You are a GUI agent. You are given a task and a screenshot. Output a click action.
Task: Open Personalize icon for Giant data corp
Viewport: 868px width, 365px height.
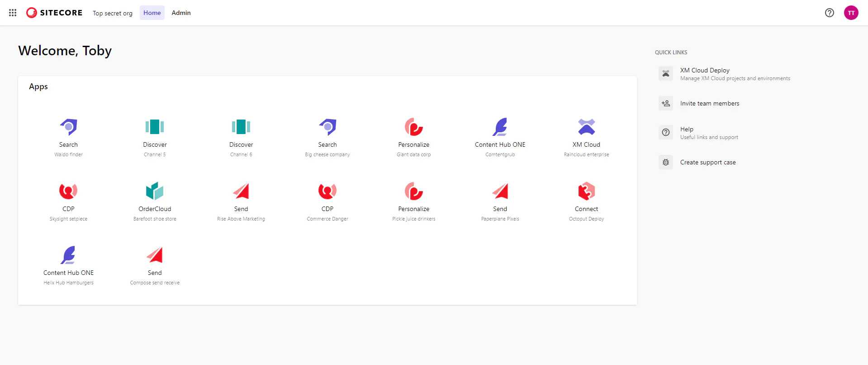tap(414, 127)
